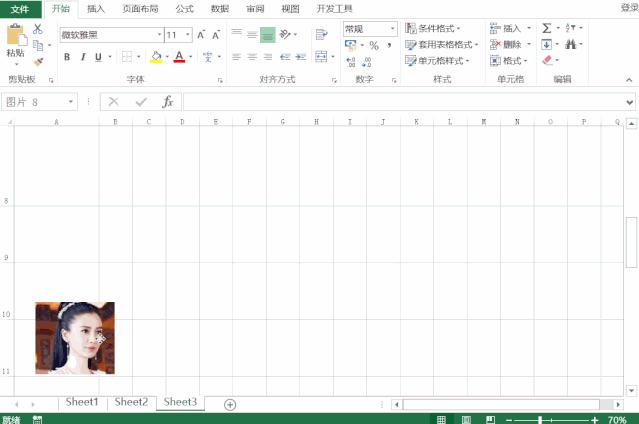Switch to the 数据 tab
This screenshot has height=424, width=639.
(x=220, y=9)
